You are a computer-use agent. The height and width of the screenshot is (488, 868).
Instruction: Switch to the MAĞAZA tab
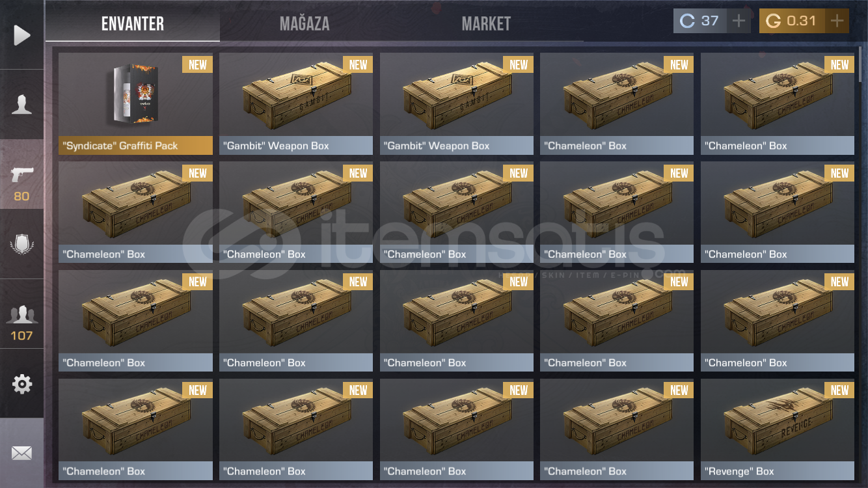305,24
